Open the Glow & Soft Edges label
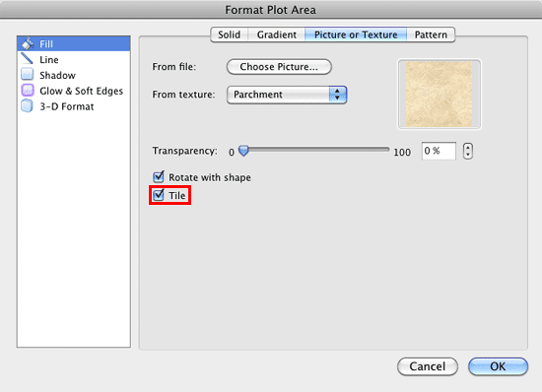This screenshot has width=542, height=392. pos(81,91)
